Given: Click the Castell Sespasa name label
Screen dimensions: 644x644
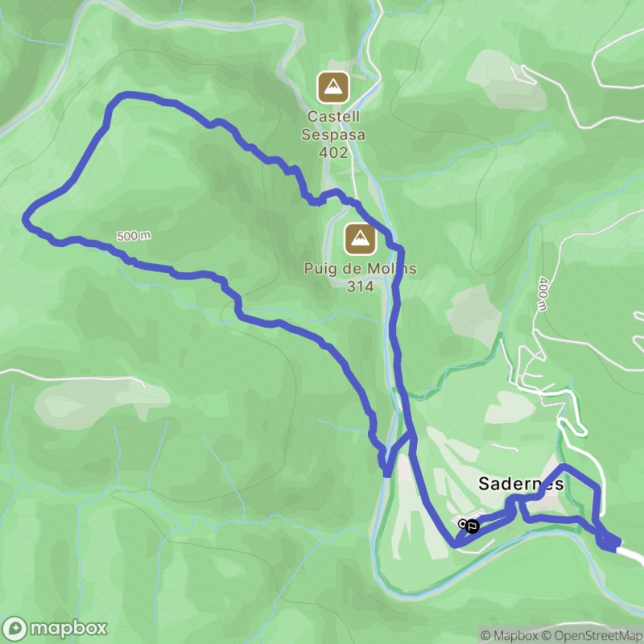Looking at the screenshot, I should (x=333, y=126).
